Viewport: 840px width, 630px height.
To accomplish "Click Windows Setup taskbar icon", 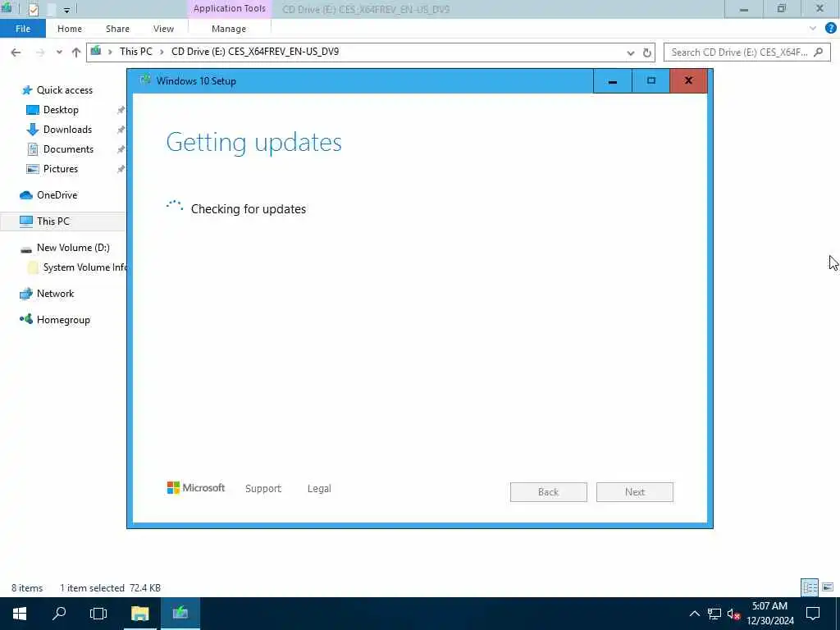I will click(x=180, y=614).
